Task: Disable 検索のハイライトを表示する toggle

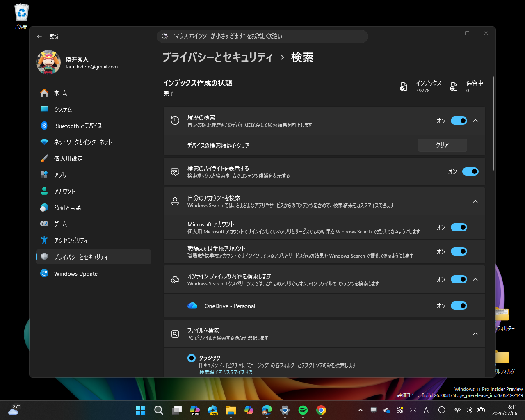Action: click(x=470, y=171)
